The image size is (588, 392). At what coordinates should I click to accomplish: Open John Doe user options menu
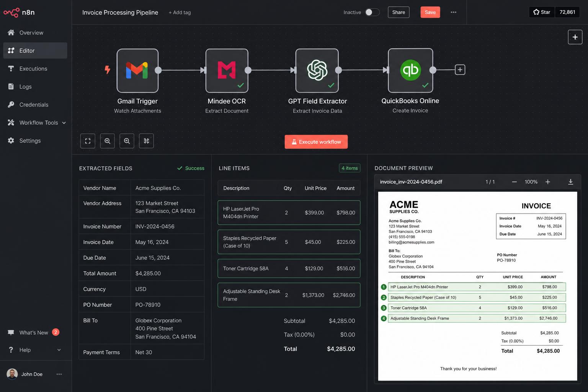point(59,374)
